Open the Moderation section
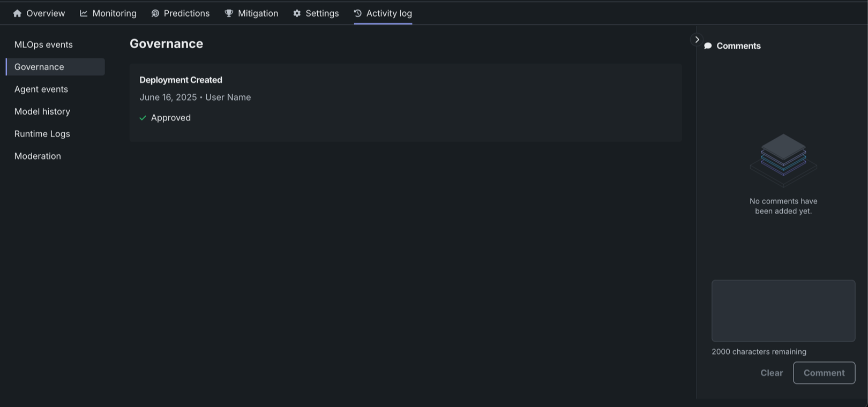Screen dimensions: 868x407 (x=38, y=156)
